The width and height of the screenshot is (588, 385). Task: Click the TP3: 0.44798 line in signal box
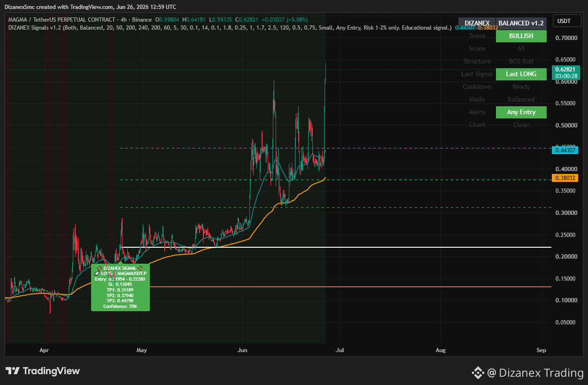coord(120,301)
